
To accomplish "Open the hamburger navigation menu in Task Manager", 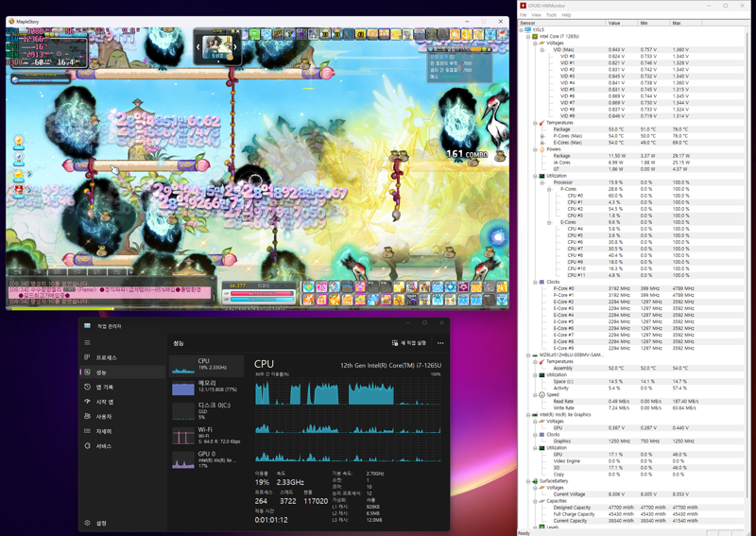I will point(87,342).
